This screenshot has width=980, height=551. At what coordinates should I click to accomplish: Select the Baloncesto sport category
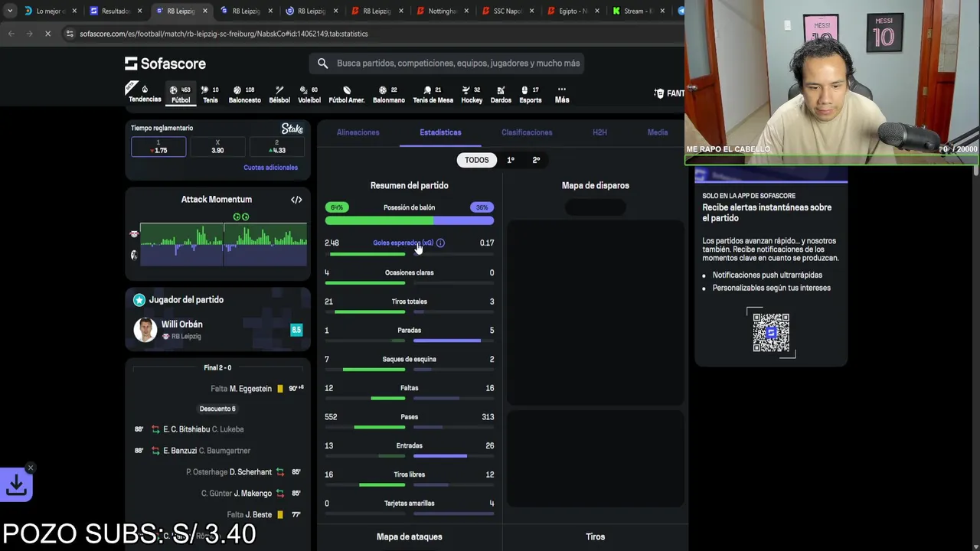244,94
